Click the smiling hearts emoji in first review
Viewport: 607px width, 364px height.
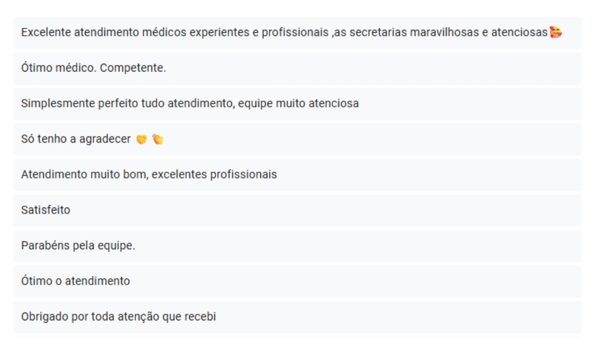click(x=555, y=32)
